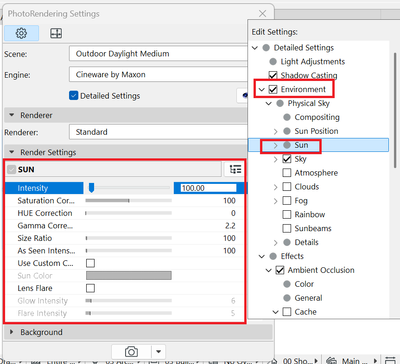Image resolution: width=400 pixels, height=364 pixels.
Task: Open the Engine dropdown Cineware by Maxon
Action: pyautogui.click(x=158, y=74)
